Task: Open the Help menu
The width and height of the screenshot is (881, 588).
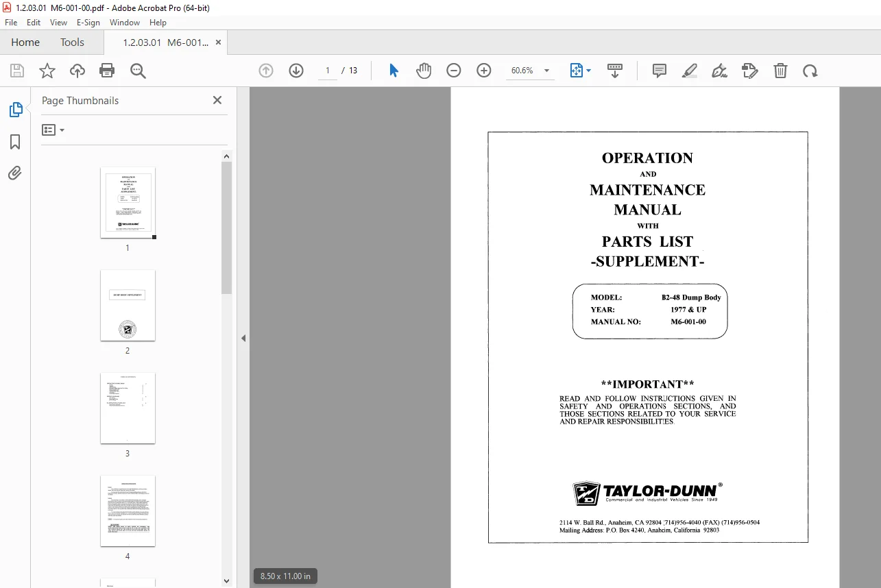Action: (x=158, y=23)
